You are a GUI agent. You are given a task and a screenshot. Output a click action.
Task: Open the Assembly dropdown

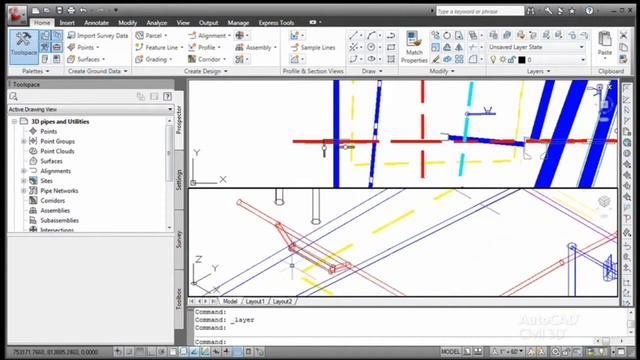coord(256,47)
